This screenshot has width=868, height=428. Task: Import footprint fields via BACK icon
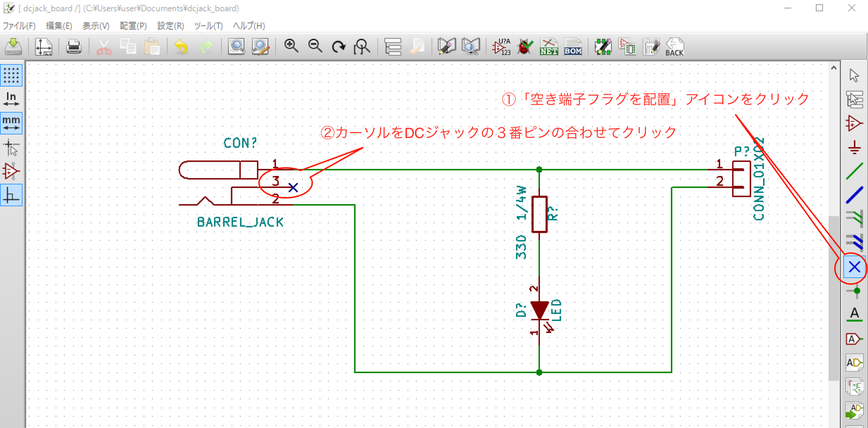click(x=675, y=46)
